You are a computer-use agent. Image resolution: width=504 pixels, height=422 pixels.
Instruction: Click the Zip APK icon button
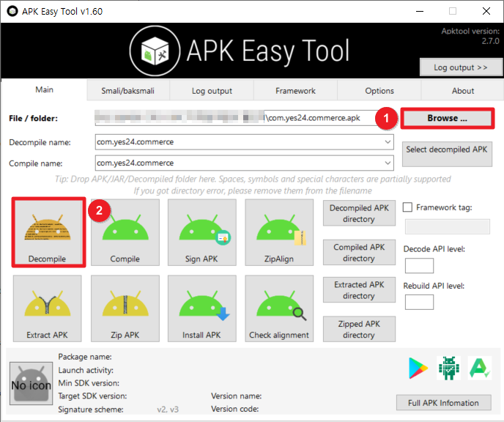click(125, 308)
